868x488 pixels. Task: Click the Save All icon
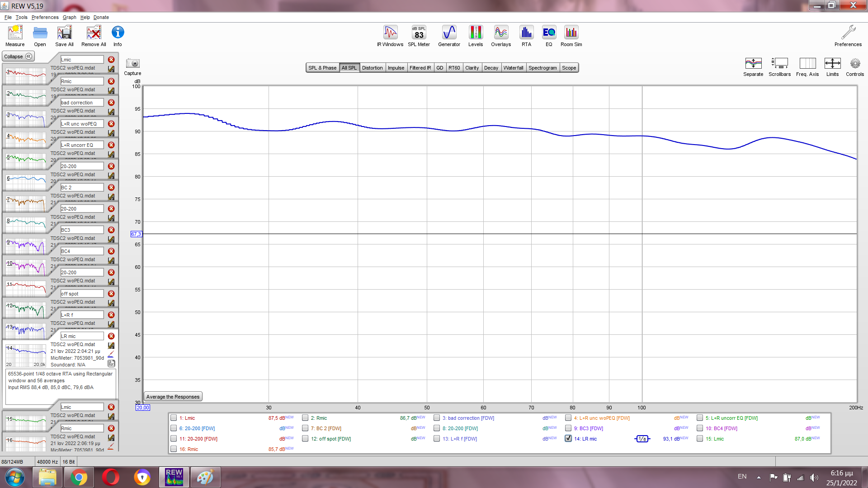click(x=64, y=36)
